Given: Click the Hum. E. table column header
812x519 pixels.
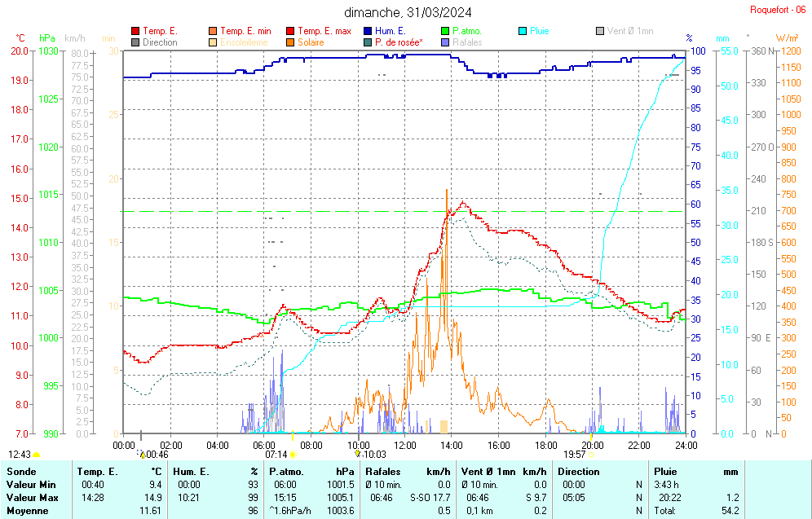Looking at the screenshot, I should [191, 472].
